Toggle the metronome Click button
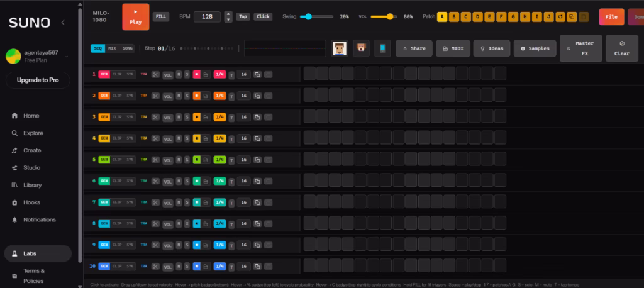This screenshot has height=288, width=644. click(x=263, y=17)
